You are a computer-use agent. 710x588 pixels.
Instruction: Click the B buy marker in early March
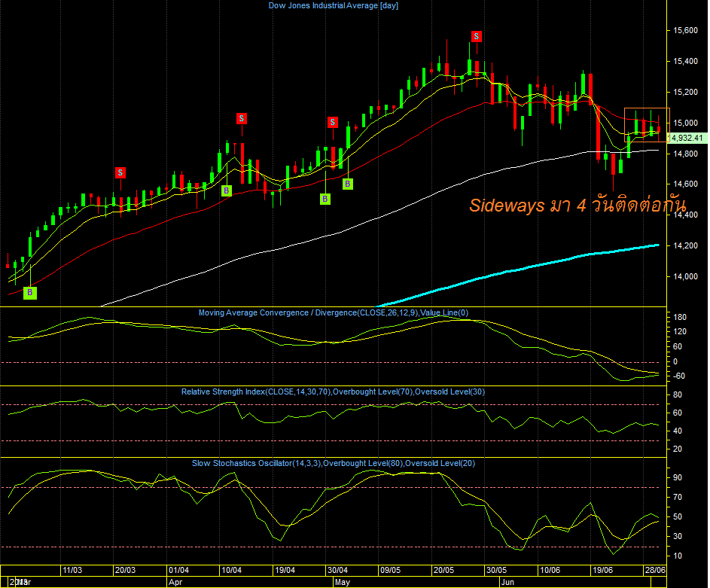30,292
